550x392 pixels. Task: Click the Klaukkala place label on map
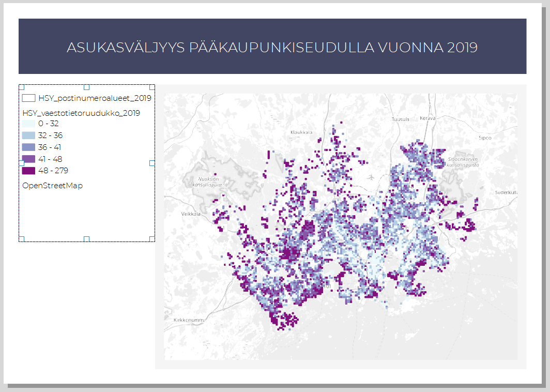click(302, 132)
